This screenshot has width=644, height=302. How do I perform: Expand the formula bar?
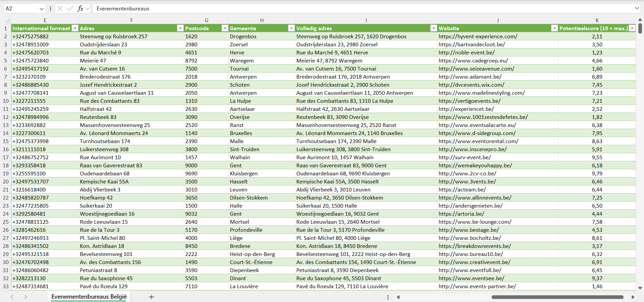[637, 8]
